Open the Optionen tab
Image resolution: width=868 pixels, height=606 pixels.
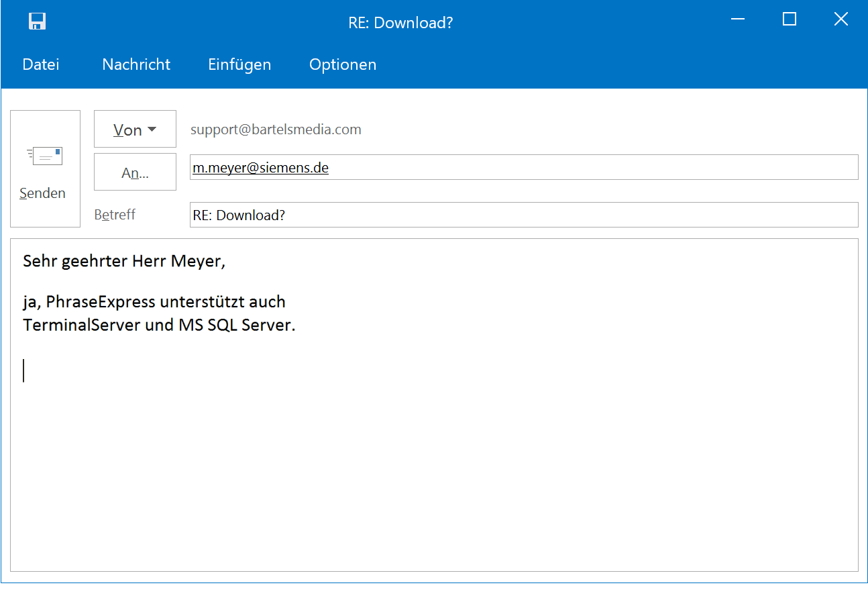point(343,64)
